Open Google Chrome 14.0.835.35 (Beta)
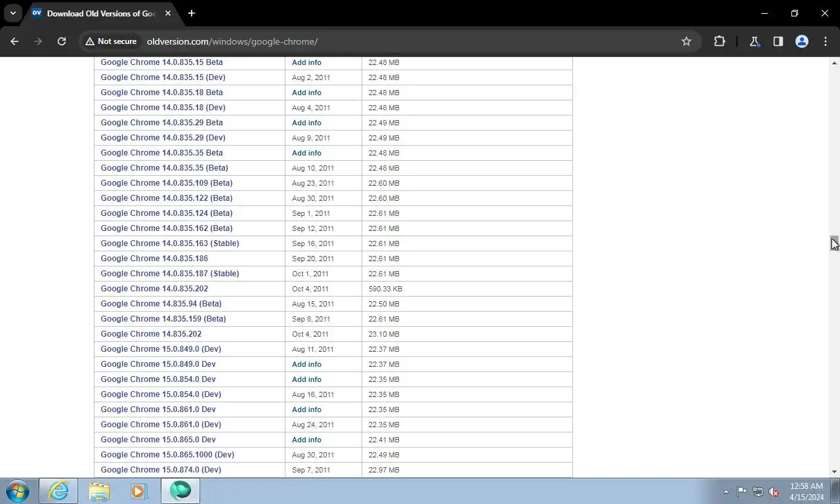This screenshot has width=840, height=504. (x=164, y=168)
